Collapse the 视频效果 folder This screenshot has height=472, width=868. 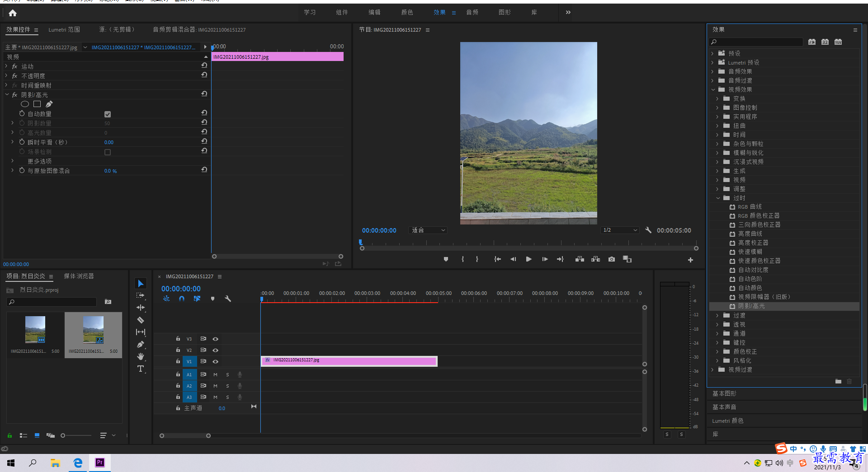[x=713, y=89]
